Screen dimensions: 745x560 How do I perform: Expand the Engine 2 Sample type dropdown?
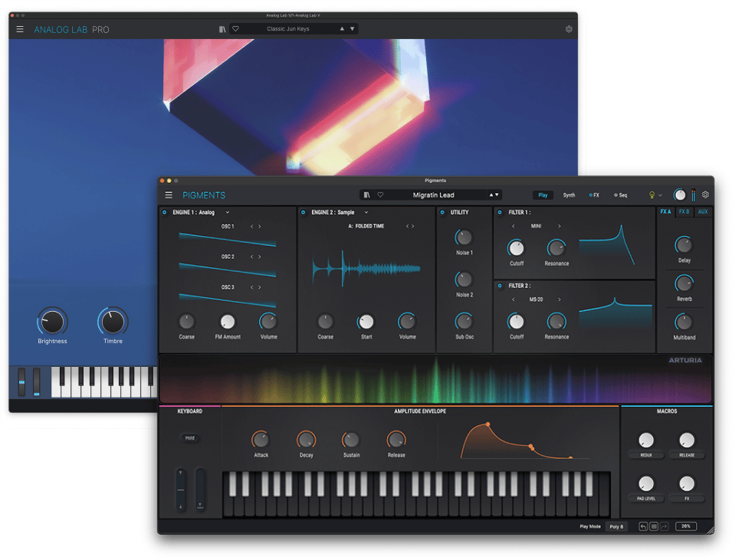366,212
